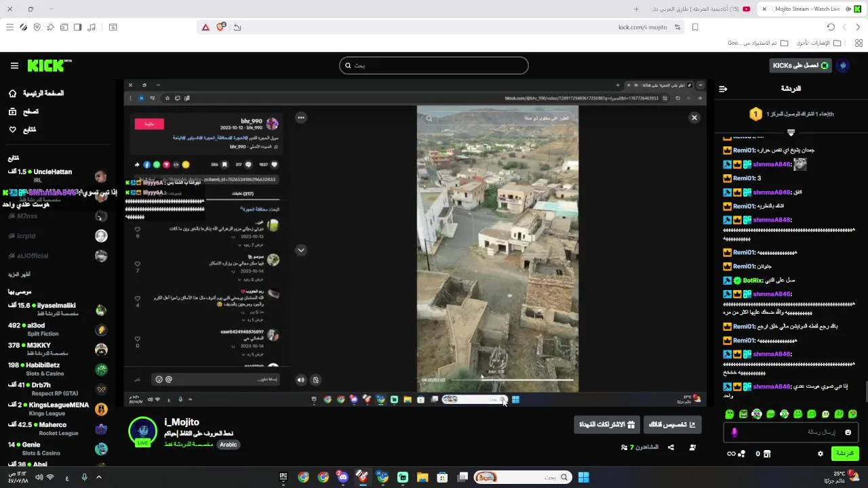
Task: Click the taskbar search box
Action: (x=521, y=477)
